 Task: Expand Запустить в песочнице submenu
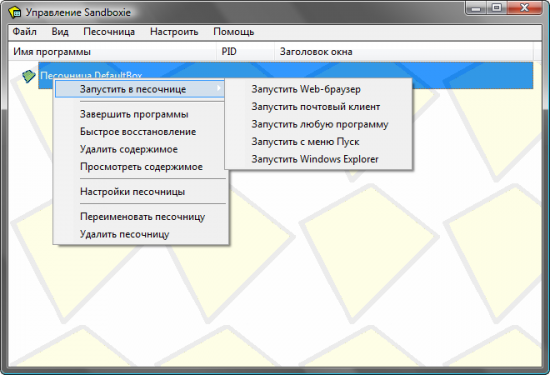coord(140,89)
